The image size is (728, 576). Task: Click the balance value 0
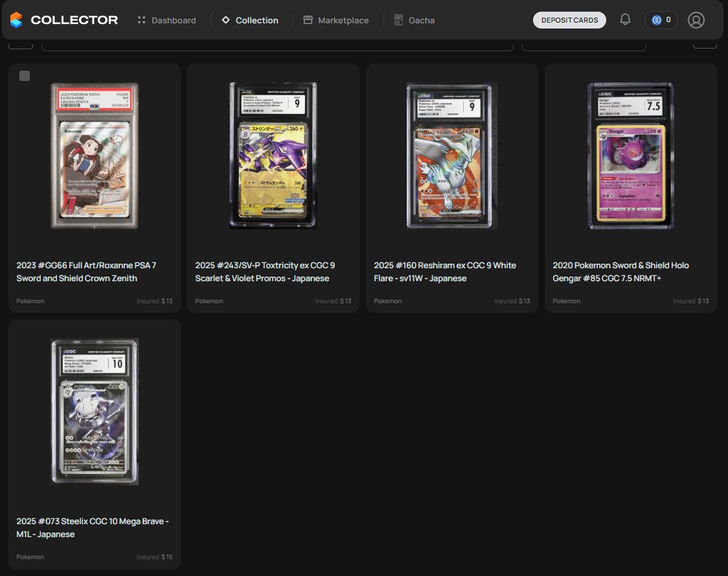point(668,19)
